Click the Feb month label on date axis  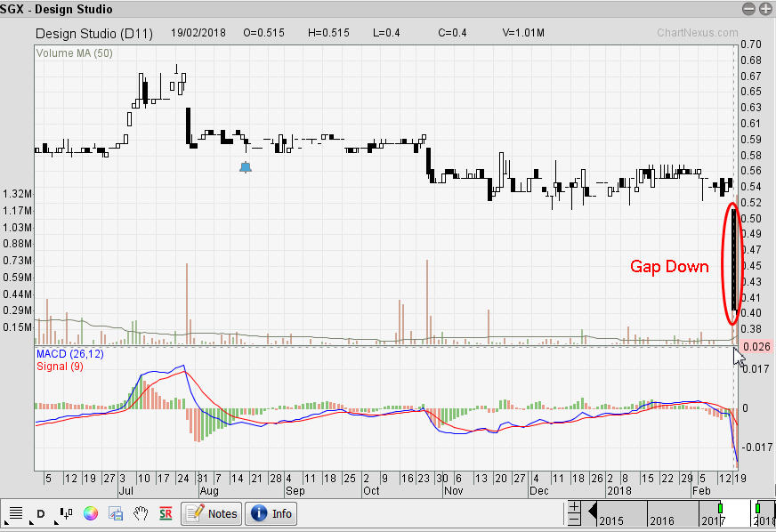[701, 490]
